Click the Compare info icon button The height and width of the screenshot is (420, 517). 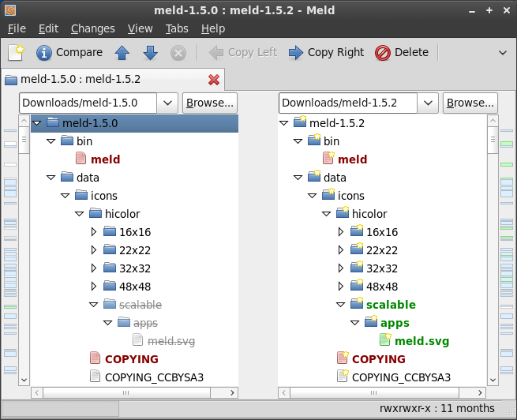(44, 53)
